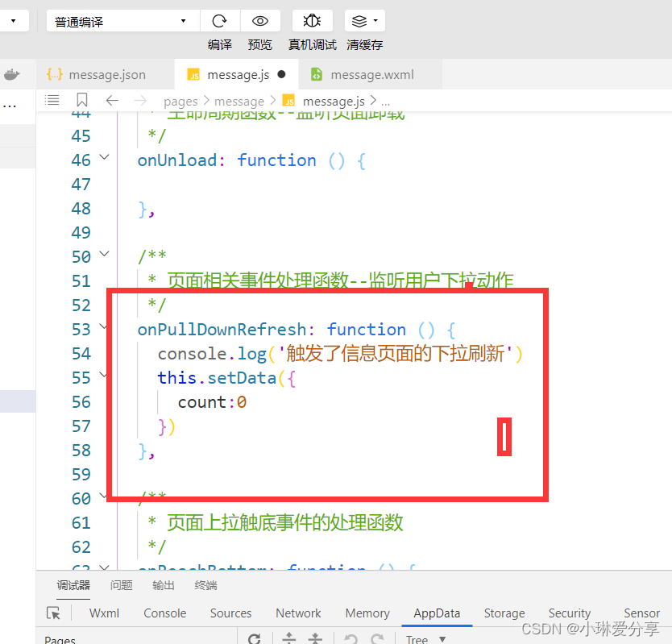Open the 调试器 debugger panel tab
Image resolution: width=672 pixels, height=644 pixels.
[73, 585]
